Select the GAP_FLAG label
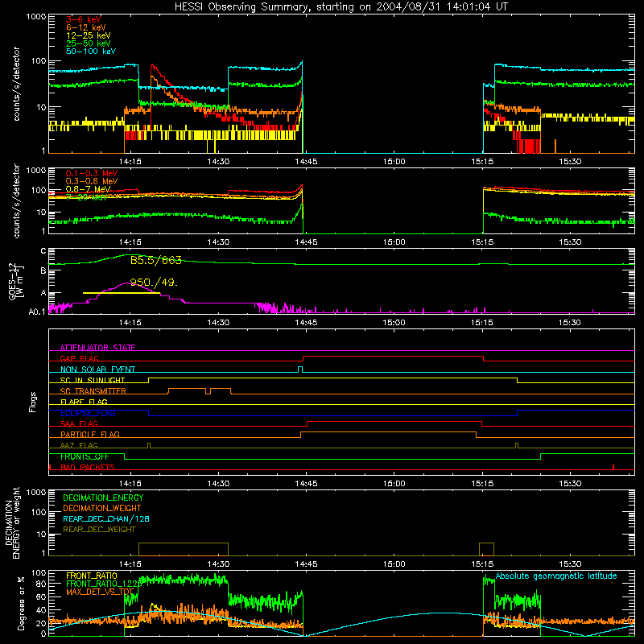This screenshot has width=644, height=644. tap(79, 358)
